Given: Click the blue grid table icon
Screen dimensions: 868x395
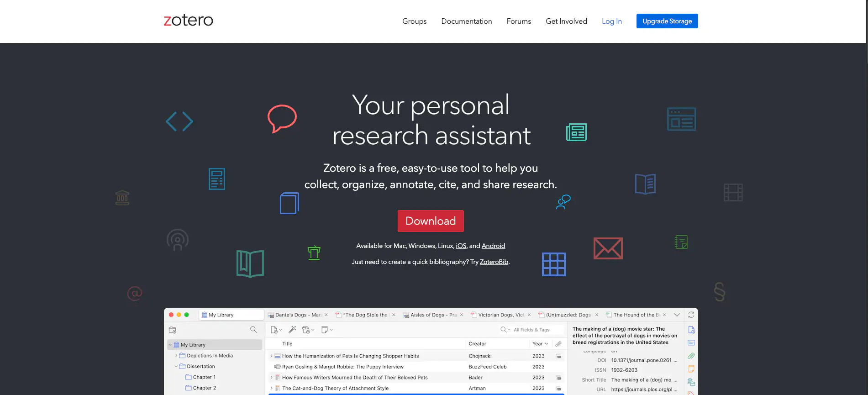Looking at the screenshot, I should (553, 264).
